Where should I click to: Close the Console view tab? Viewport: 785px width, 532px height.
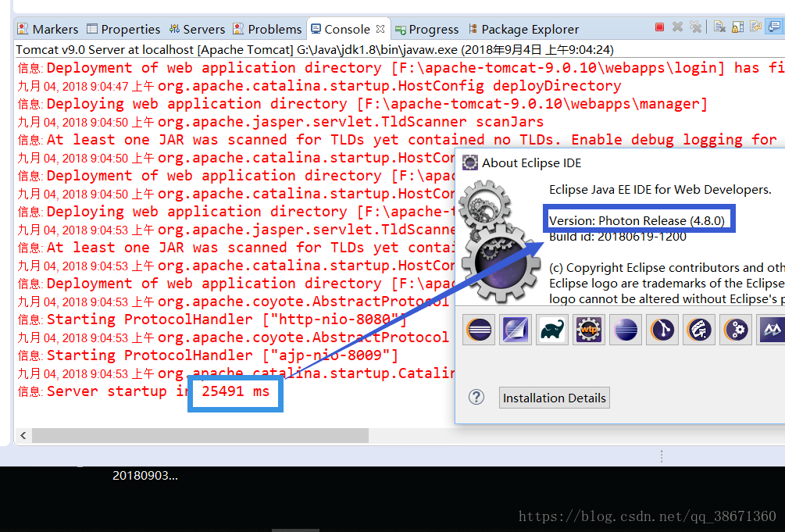coord(380,29)
